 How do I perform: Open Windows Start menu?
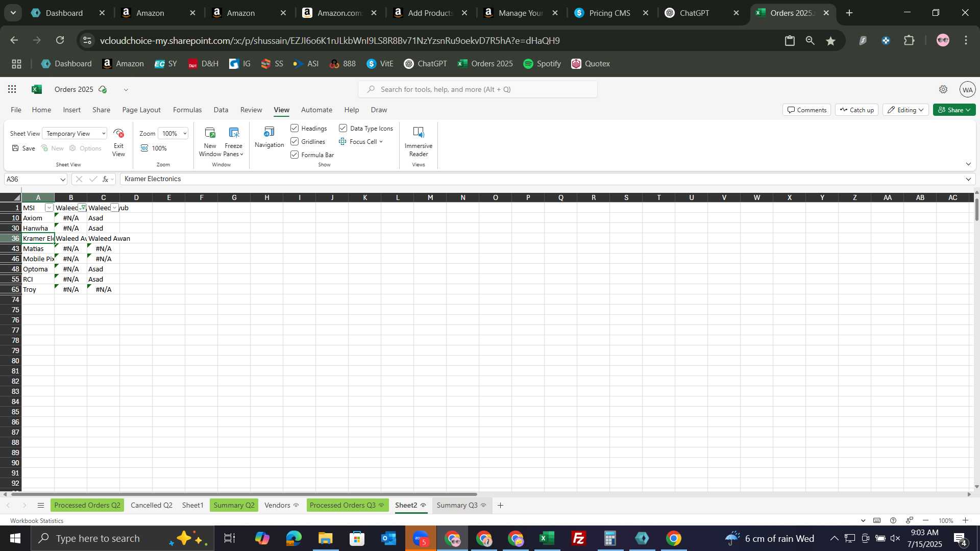coord(15,538)
